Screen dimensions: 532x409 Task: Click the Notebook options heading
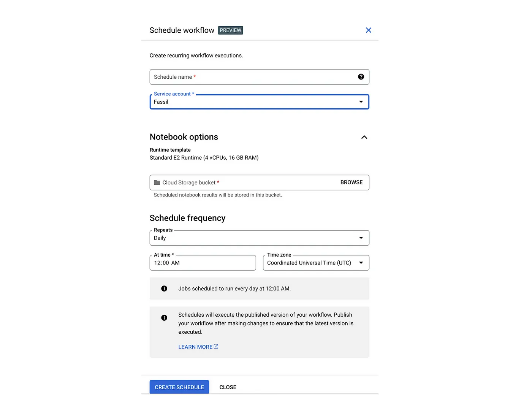(184, 137)
